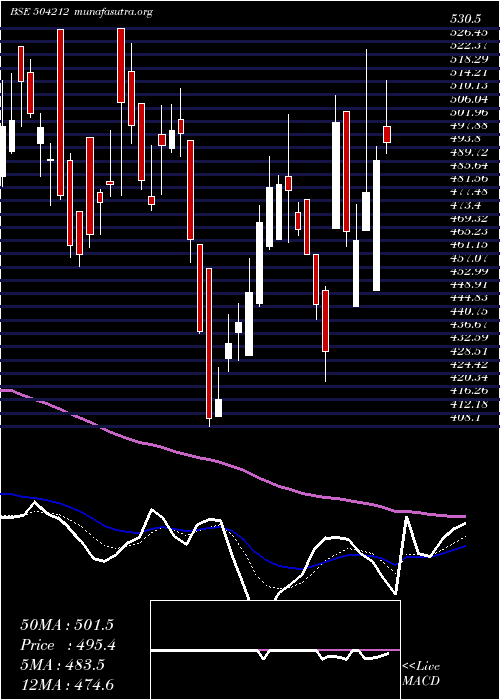The height and width of the screenshot is (700, 500).
Task: Select the 428.51 price axis label
Action: 468,351
